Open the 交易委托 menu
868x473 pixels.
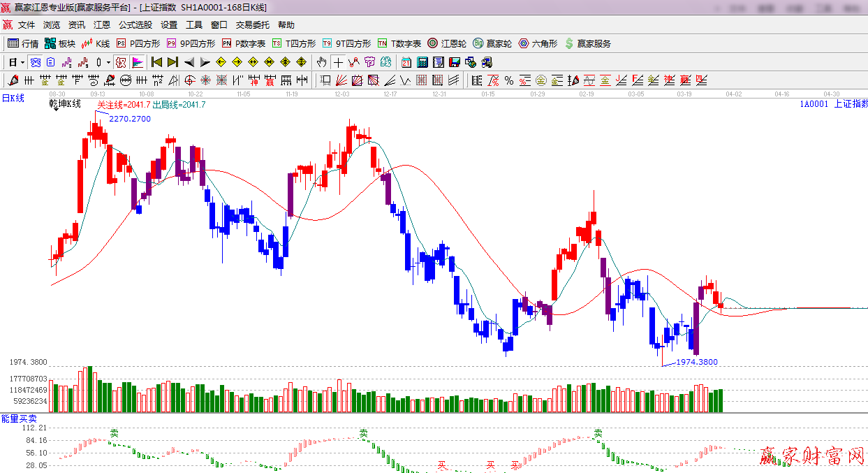click(252, 24)
